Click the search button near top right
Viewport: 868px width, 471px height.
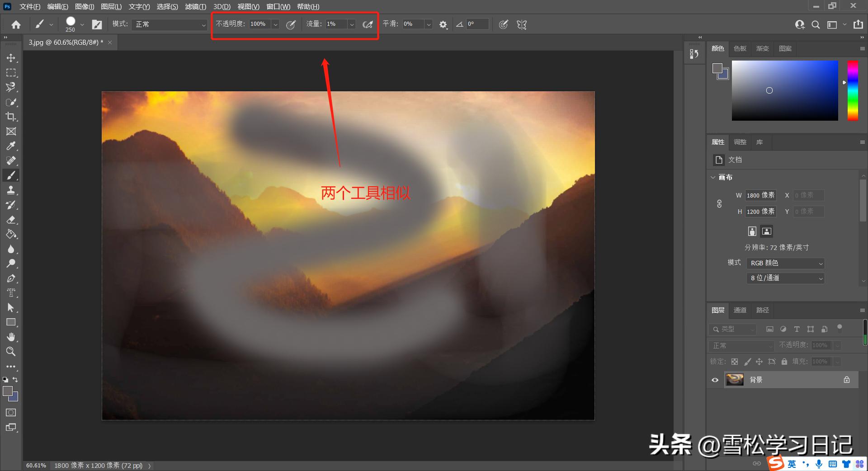tap(816, 24)
